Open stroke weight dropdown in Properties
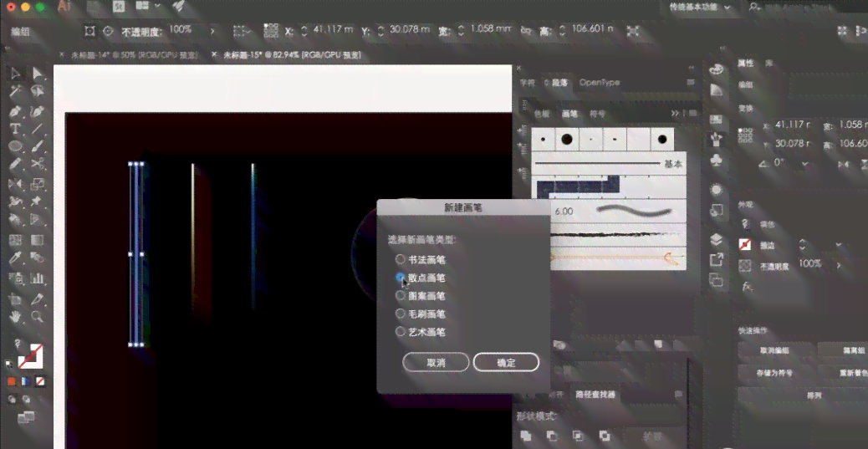The height and width of the screenshot is (449, 868). click(839, 245)
